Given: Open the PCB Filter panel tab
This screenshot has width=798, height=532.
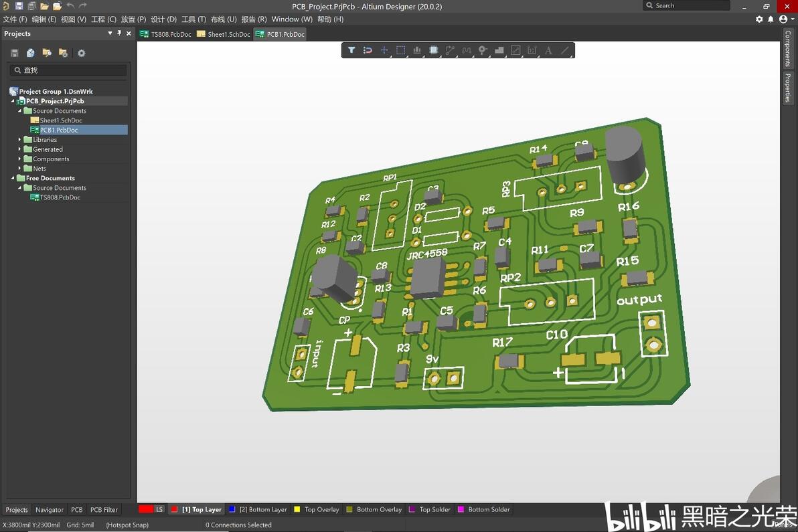Looking at the screenshot, I should tap(104, 510).
